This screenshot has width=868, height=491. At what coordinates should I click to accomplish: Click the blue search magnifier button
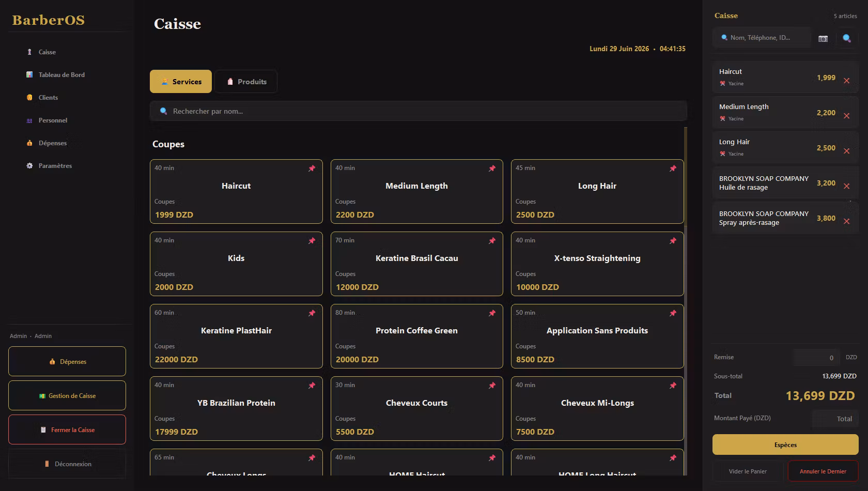(847, 38)
